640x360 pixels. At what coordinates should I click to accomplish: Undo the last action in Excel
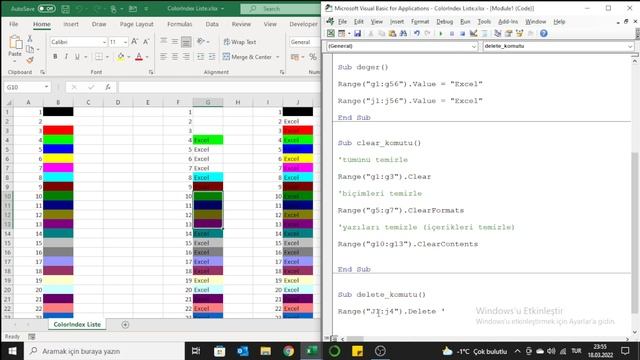(x=80, y=9)
